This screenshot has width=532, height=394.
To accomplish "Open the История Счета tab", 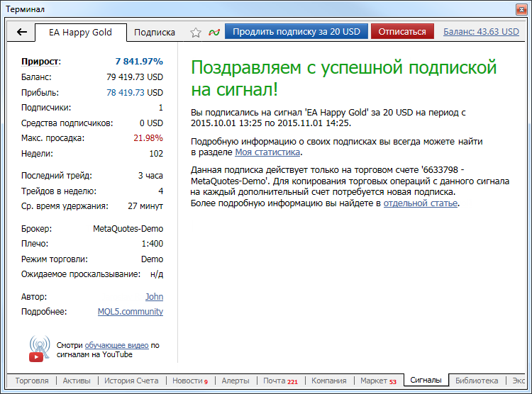I will pos(131,381).
